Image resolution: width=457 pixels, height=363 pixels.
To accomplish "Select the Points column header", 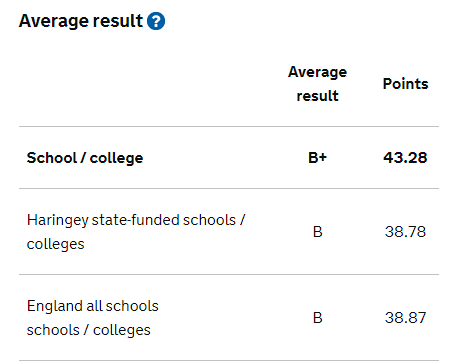I will tap(405, 84).
